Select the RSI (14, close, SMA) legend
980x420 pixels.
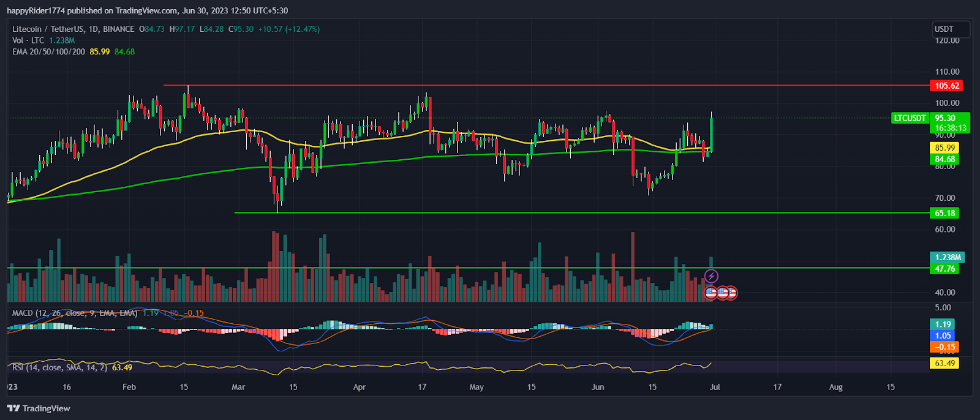click(x=60, y=367)
